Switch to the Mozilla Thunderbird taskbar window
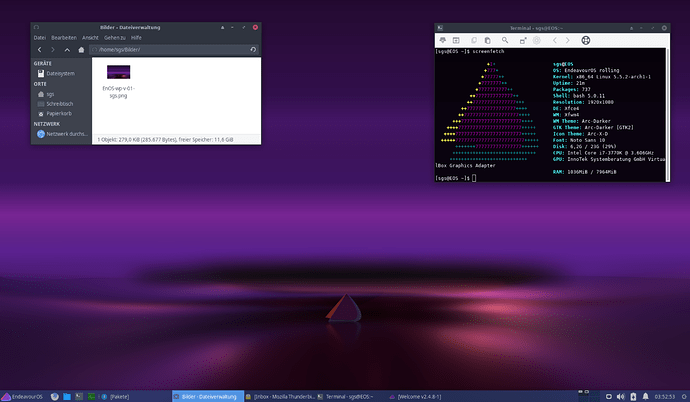Screen dimensions: 690x402 (282, 396)
